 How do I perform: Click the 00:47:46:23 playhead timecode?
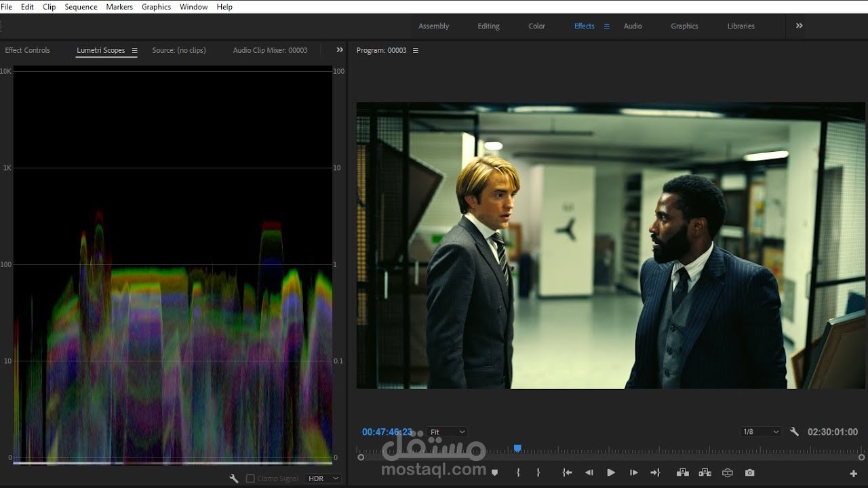(x=387, y=432)
